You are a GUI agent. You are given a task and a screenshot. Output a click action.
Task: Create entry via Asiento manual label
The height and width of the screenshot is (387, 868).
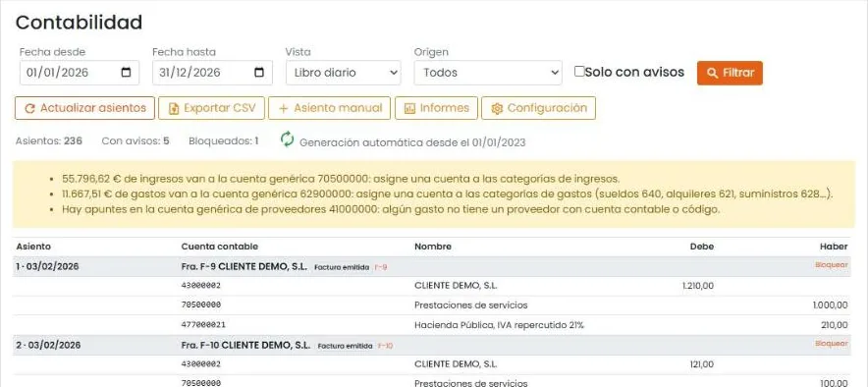pyautogui.click(x=338, y=108)
